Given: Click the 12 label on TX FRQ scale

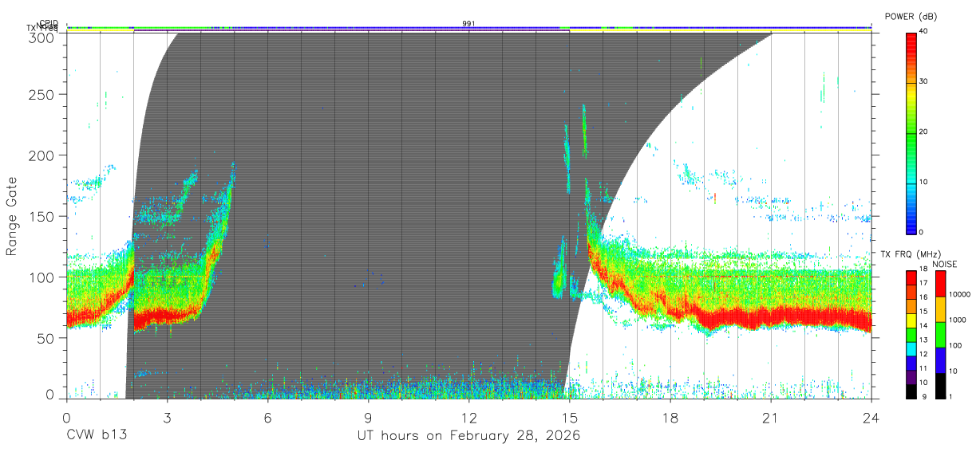Looking at the screenshot, I should 923,354.
